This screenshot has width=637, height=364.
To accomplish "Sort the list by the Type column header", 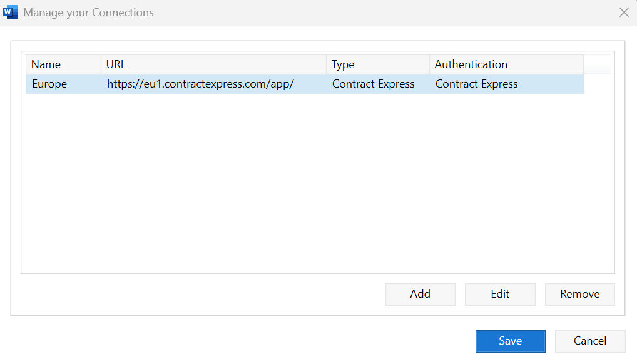I will [377, 64].
